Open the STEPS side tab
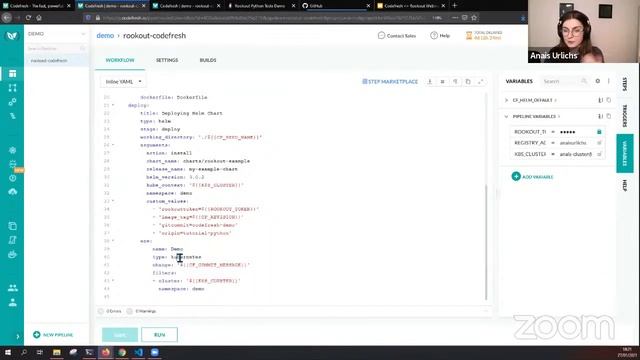The image size is (640, 360). coord(624,84)
